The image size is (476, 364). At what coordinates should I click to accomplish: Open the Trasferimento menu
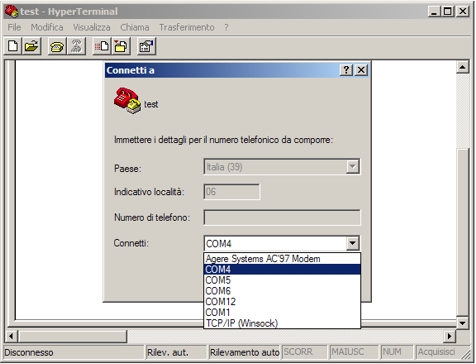tap(187, 27)
